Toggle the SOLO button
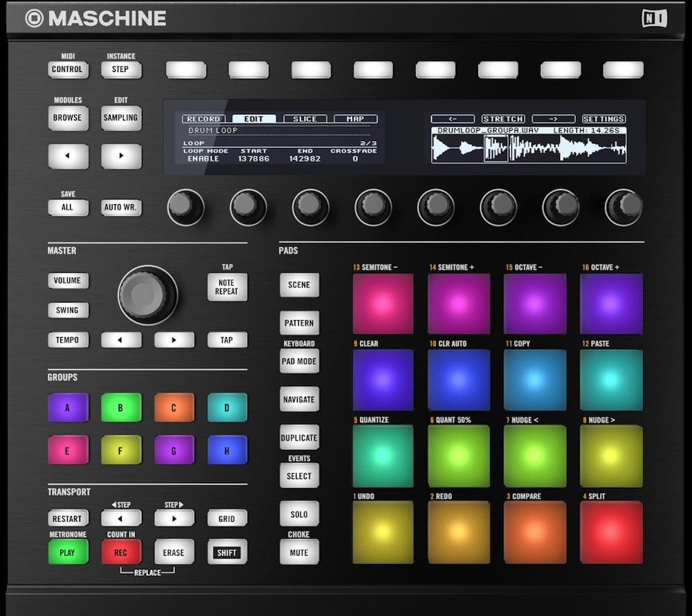Image resolution: width=692 pixels, height=616 pixels. [299, 514]
